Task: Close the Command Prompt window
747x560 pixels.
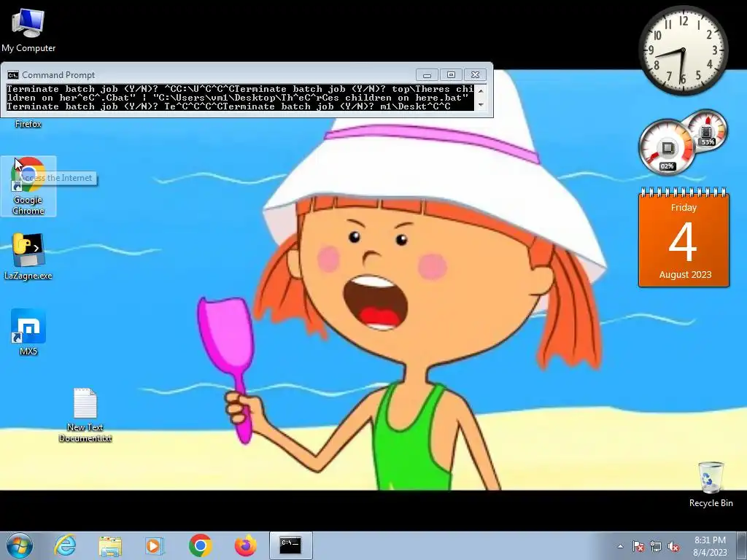Action: click(x=475, y=75)
